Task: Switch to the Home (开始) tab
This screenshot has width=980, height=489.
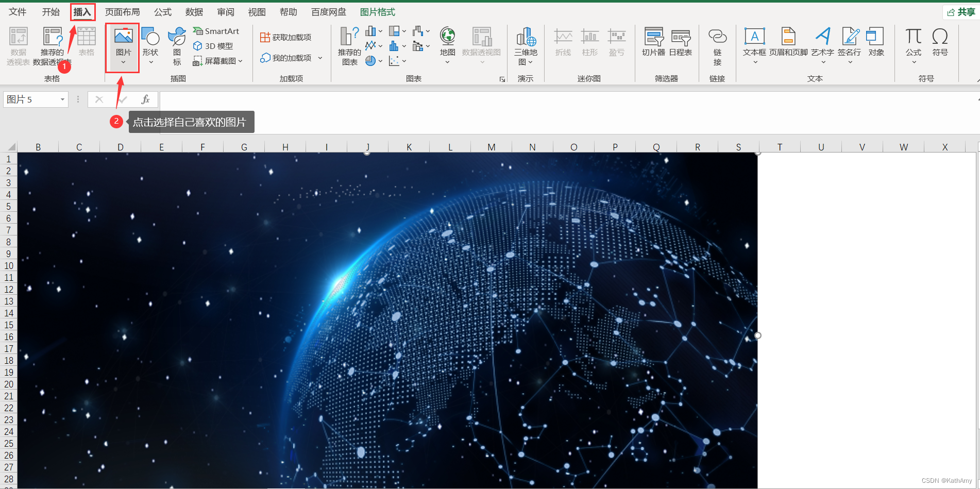Action: point(51,12)
